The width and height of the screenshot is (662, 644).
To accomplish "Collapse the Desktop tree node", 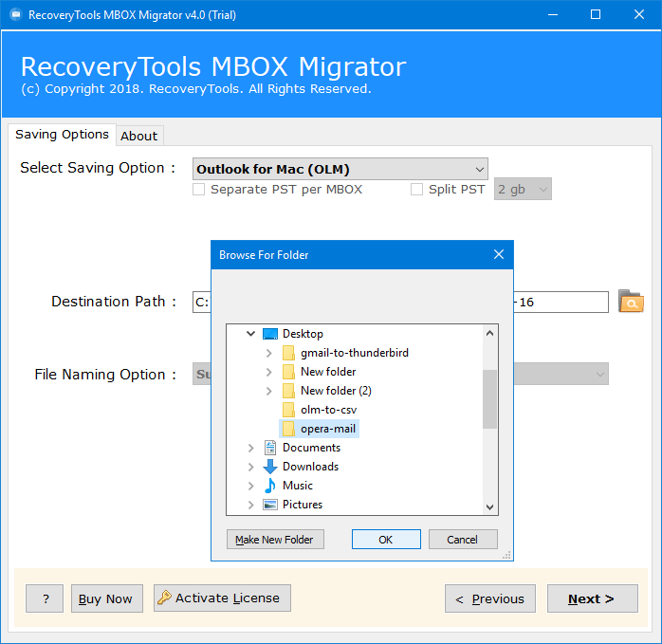I will pos(251,334).
